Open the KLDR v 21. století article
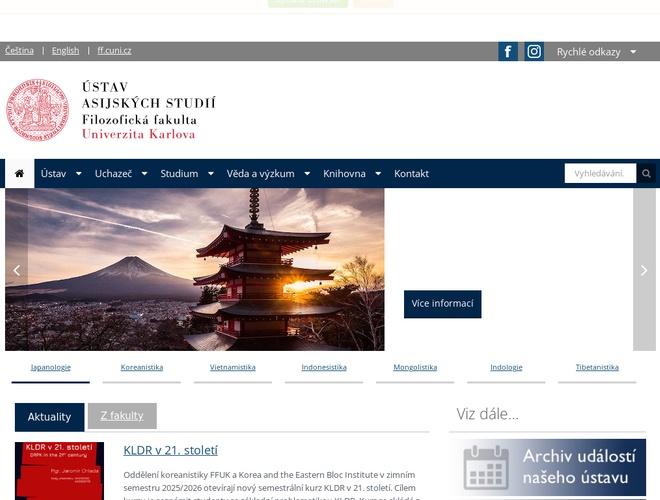The height and width of the screenshot is (500, 660). (x=170, y=451)
